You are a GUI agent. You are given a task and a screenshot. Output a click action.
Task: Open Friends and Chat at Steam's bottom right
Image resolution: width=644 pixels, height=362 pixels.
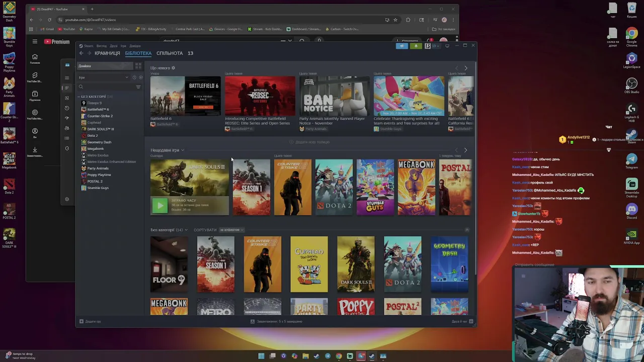[x=462, y=322]
